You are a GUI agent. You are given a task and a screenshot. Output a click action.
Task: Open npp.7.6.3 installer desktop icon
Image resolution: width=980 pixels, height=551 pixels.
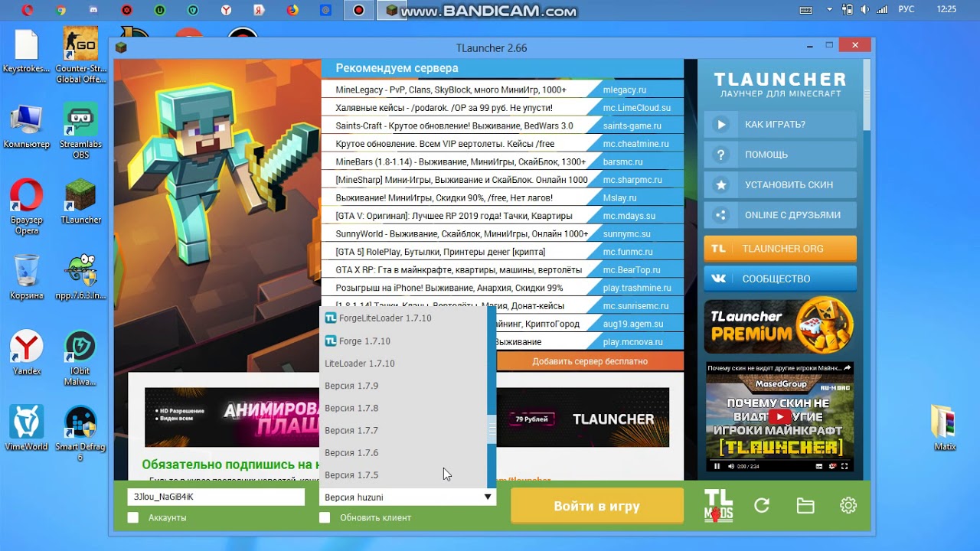click(80, 277)
